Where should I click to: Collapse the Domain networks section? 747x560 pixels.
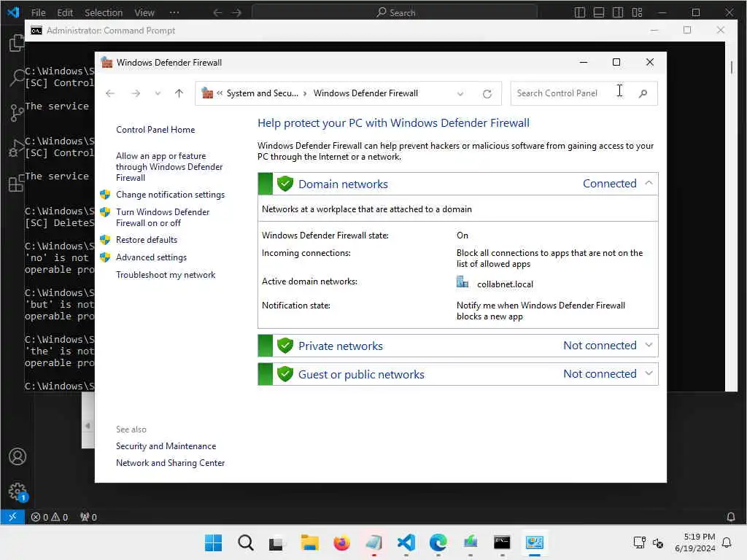click(x=649, y=183)
